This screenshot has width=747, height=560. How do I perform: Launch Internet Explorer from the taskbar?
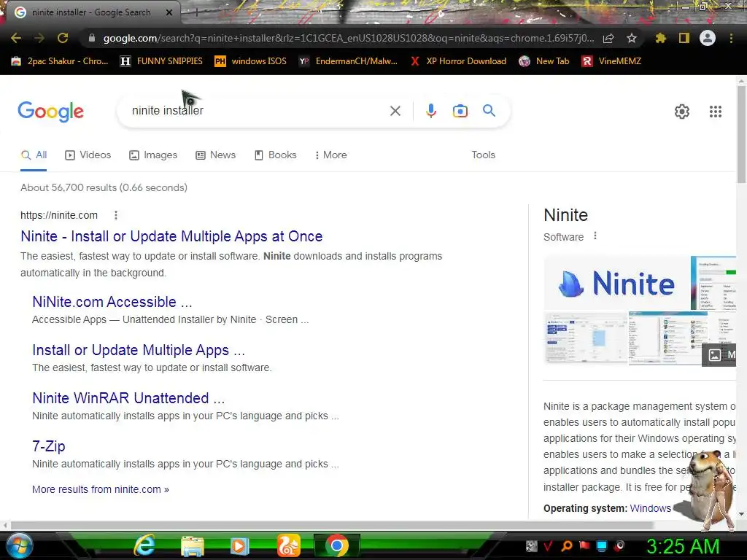click(144, 545)
